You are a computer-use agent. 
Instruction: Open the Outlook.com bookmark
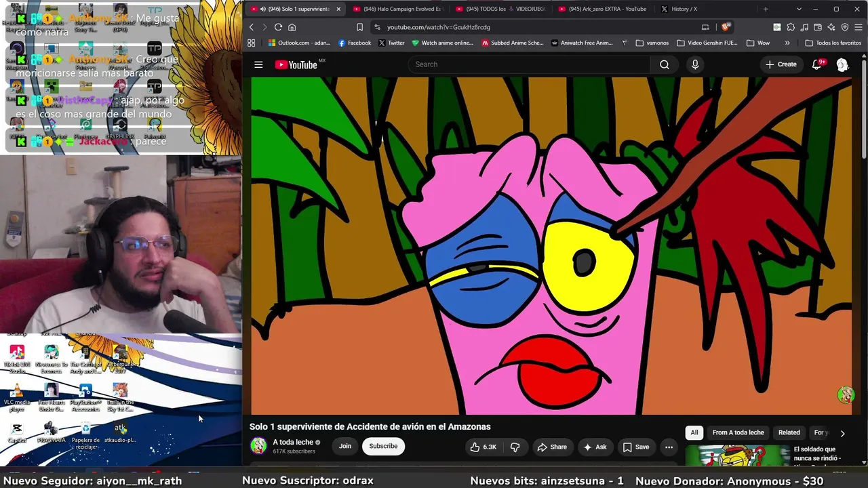pos(299,43)
